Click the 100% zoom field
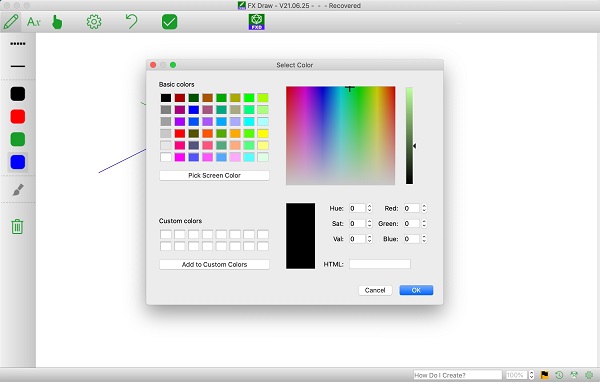Viewport: 600px width, 382px height. (x=517, y=375)
